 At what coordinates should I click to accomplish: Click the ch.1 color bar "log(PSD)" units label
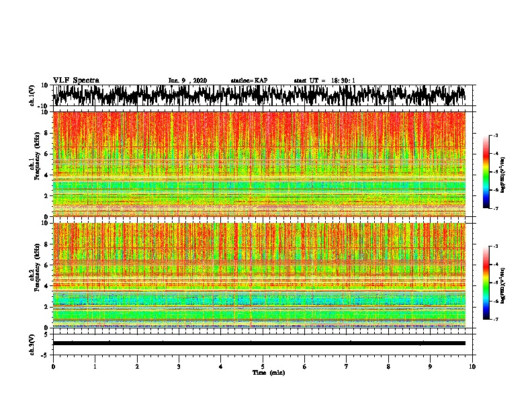pyautogui.click(x=503, y=175)
